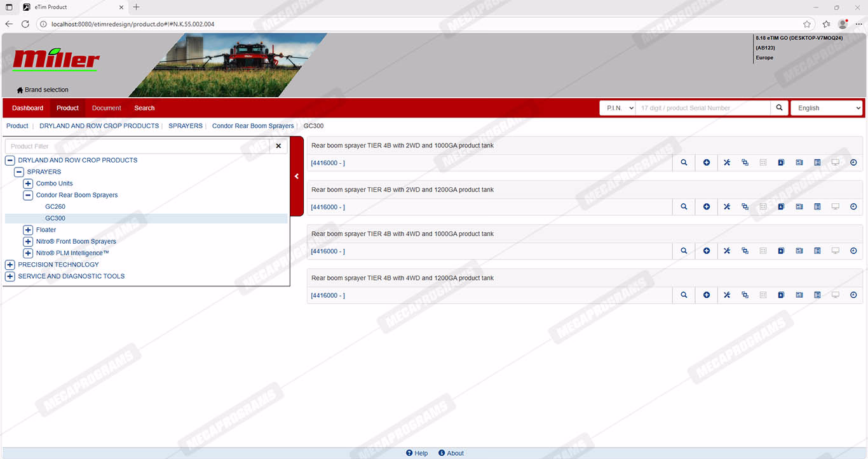Image resolution: width=868 pixels, height=459 pixels.
Task: Click the search button next to serial number field
Action: coord(779,108)
